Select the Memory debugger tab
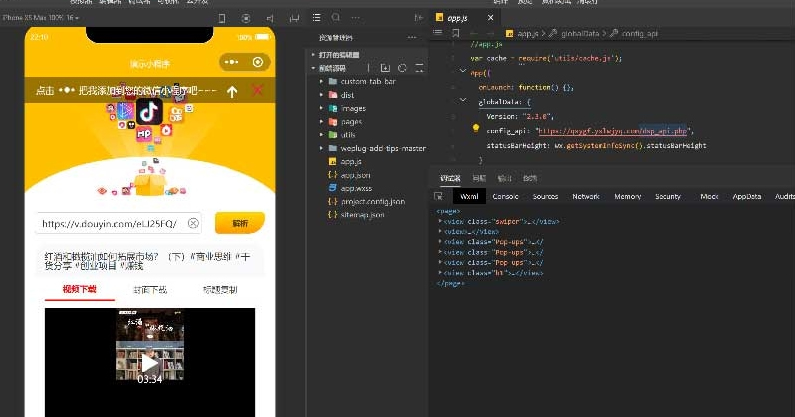795x417 pixels. click(x=628, y=196)
